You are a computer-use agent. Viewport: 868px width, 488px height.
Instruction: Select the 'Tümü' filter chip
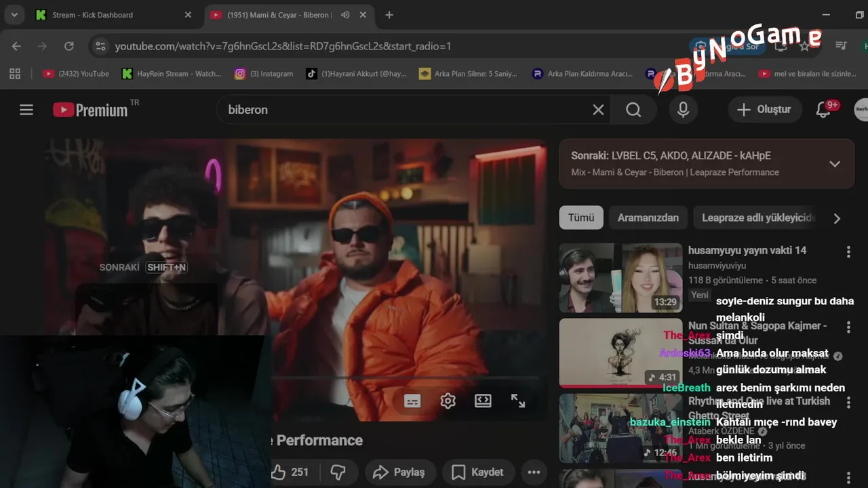pos(581,218)
